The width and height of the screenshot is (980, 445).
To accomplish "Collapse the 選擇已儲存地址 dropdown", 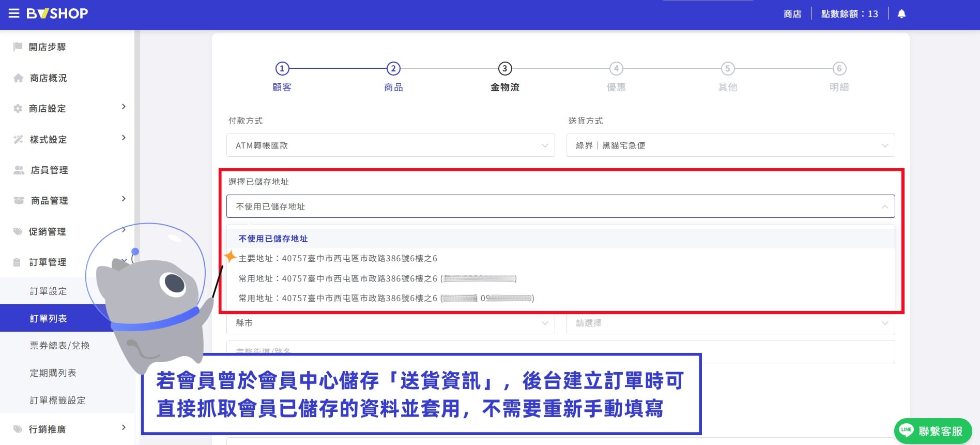I will click(x=561, y=206).
